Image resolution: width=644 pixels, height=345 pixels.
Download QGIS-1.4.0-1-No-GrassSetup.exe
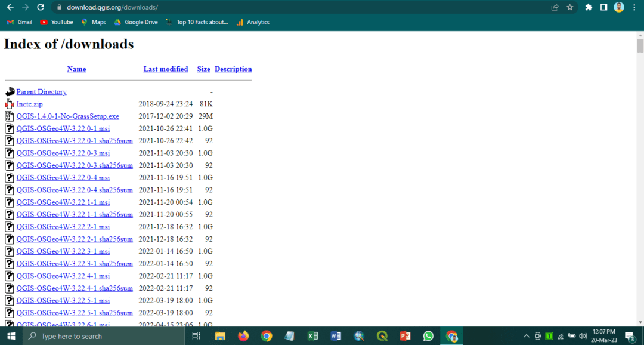67,116
